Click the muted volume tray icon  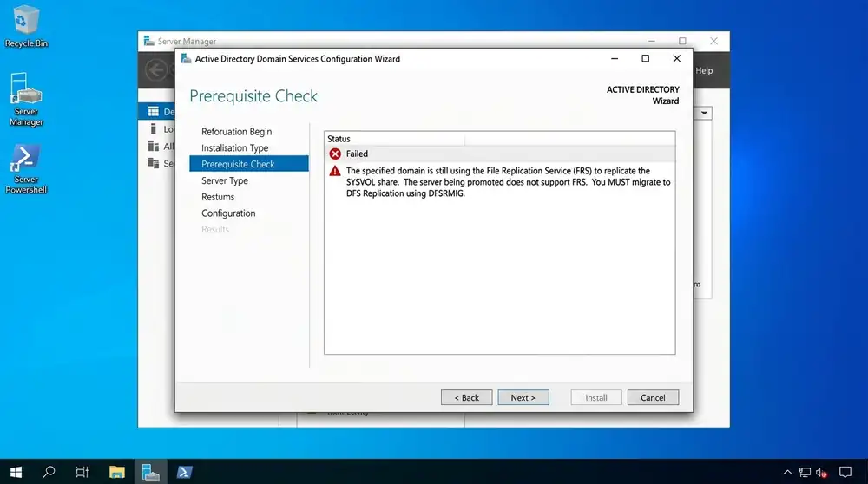pos(821,472)
